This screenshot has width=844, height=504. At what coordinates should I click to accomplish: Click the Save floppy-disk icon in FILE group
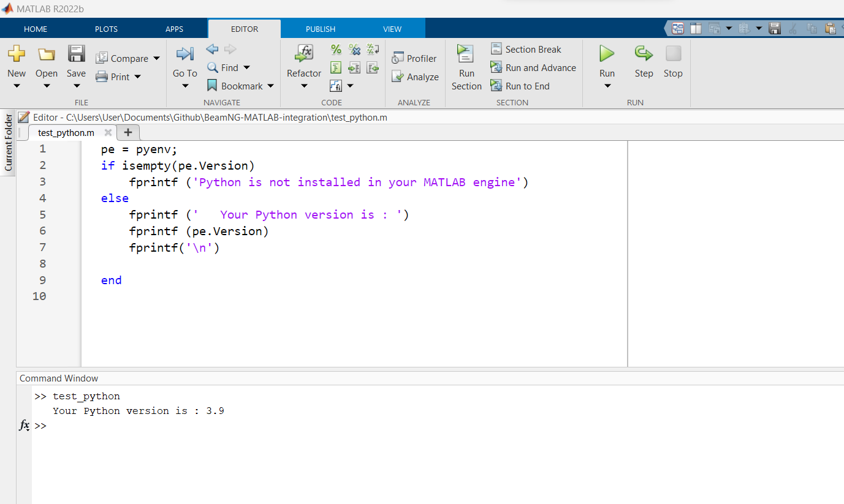[x=76, y=53]
